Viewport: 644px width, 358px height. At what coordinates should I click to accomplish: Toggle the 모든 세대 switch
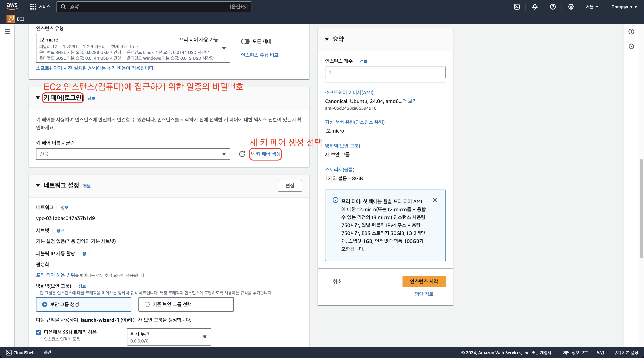pyautogui.click(x=245, y=41)
